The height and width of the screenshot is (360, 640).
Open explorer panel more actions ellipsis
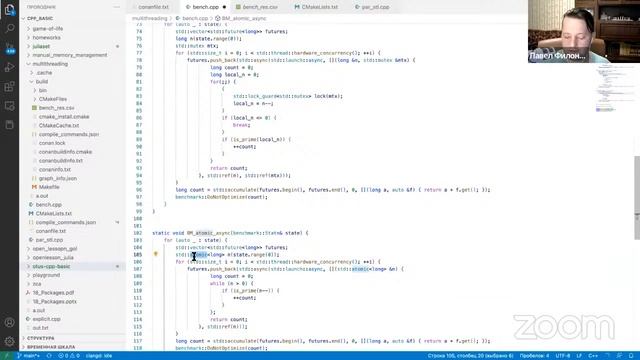(117, 7)
